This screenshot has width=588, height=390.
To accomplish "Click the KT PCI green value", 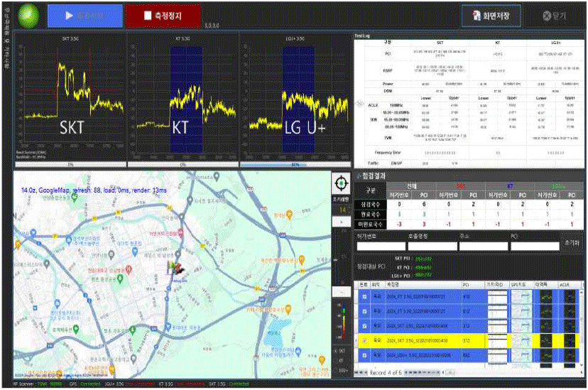I will [x=424, y=267].
